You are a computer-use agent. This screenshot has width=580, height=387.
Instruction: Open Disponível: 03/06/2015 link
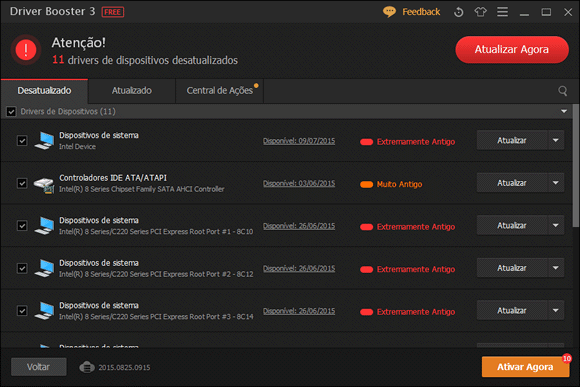(299, 184)
